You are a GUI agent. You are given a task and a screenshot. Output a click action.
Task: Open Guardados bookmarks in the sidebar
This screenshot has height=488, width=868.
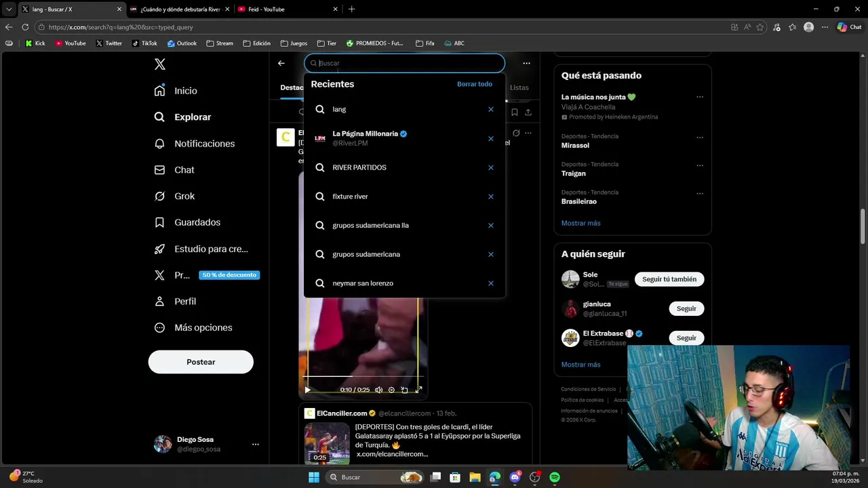pyautogui.click(x=187, y=222)
